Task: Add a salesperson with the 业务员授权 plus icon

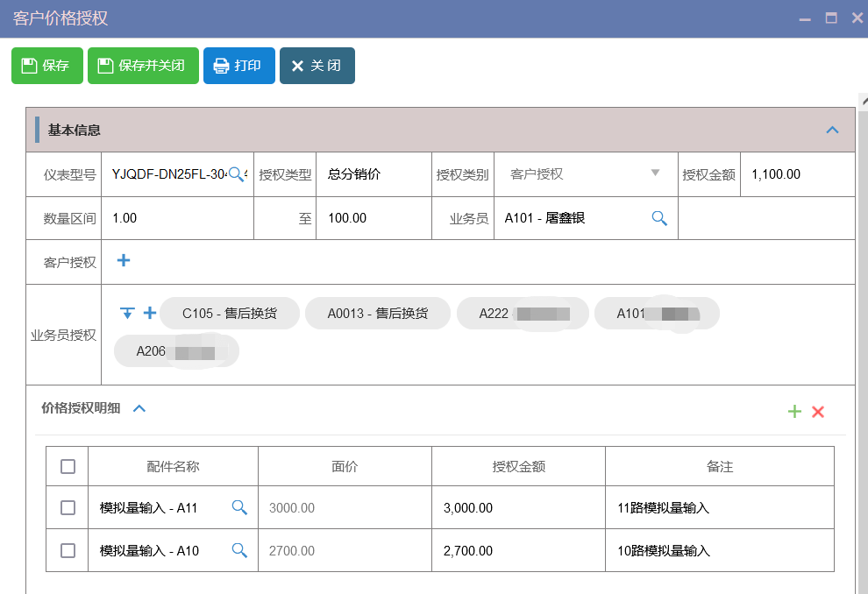Action: 147,313
